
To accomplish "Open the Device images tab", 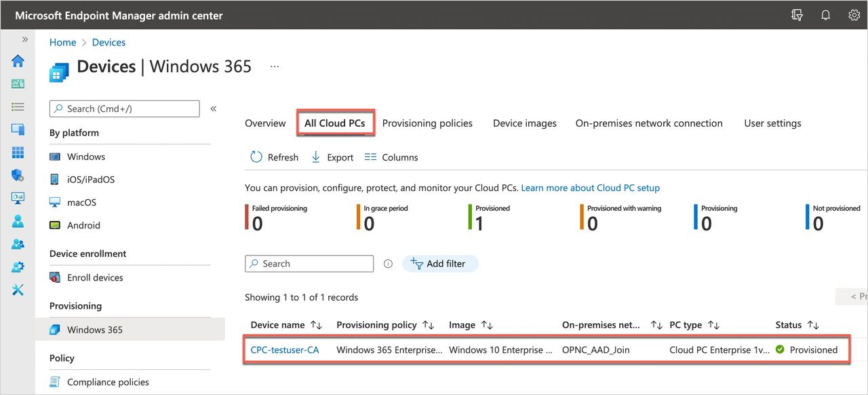I will click(524, 123).
